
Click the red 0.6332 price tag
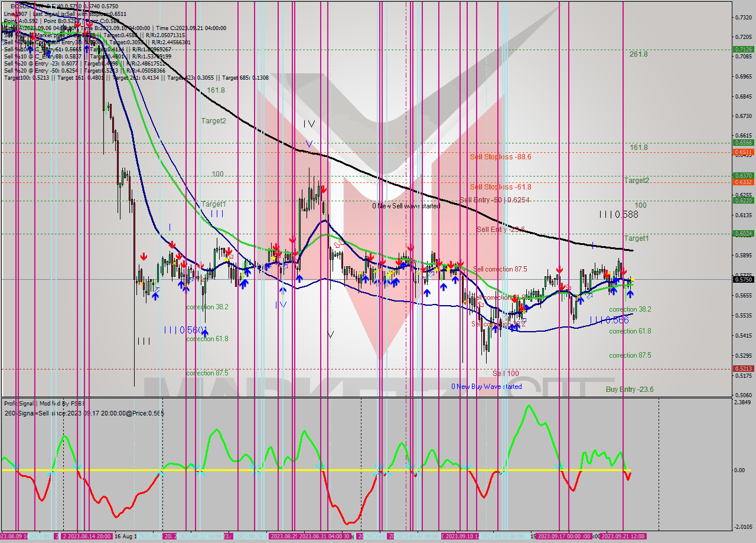(x=742, y=182)
